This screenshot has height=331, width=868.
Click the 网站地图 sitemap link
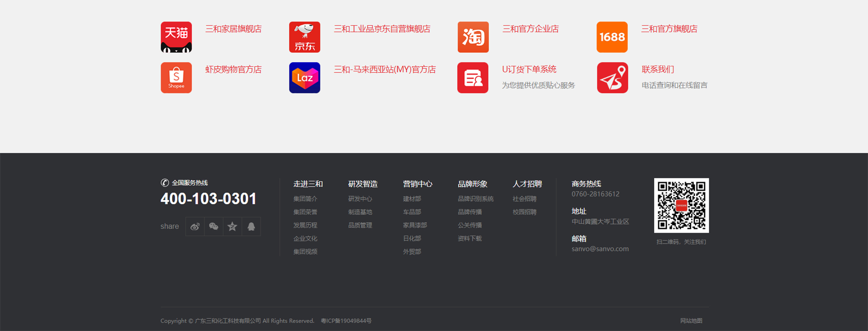coord(691,321)
